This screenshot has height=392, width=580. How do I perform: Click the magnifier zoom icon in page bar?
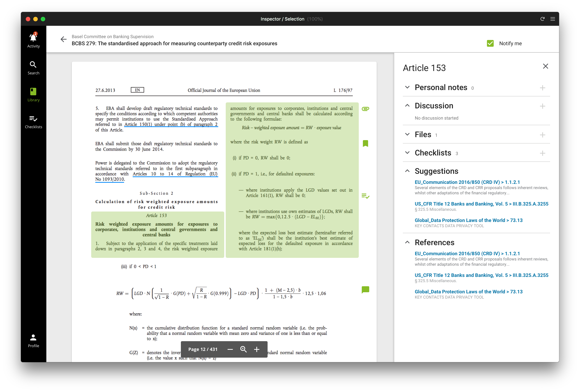(x=243, y=349)
